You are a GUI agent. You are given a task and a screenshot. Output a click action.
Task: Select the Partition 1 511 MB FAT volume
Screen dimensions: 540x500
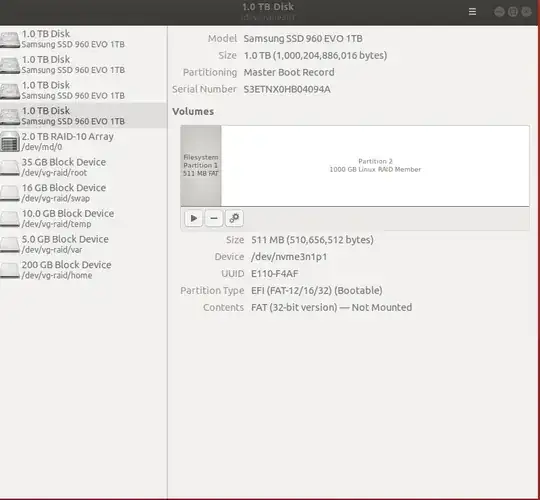201,166
